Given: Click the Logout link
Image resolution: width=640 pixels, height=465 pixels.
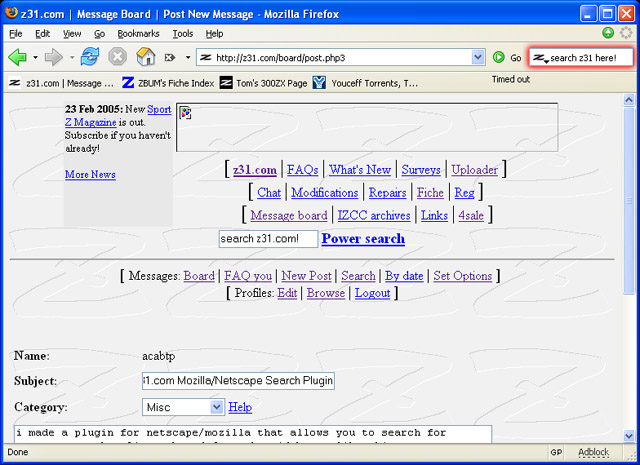Looking at the screenshot, I should [373, 293].
